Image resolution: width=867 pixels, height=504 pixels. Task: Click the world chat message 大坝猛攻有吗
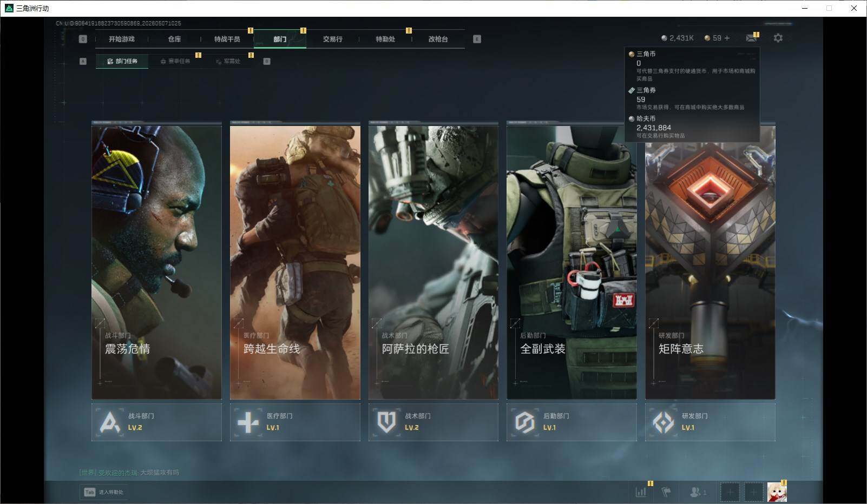coord(160,473)
